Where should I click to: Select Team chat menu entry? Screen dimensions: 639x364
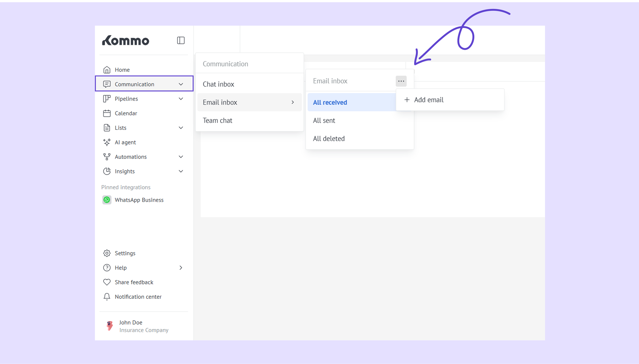(x=217, y=120)
